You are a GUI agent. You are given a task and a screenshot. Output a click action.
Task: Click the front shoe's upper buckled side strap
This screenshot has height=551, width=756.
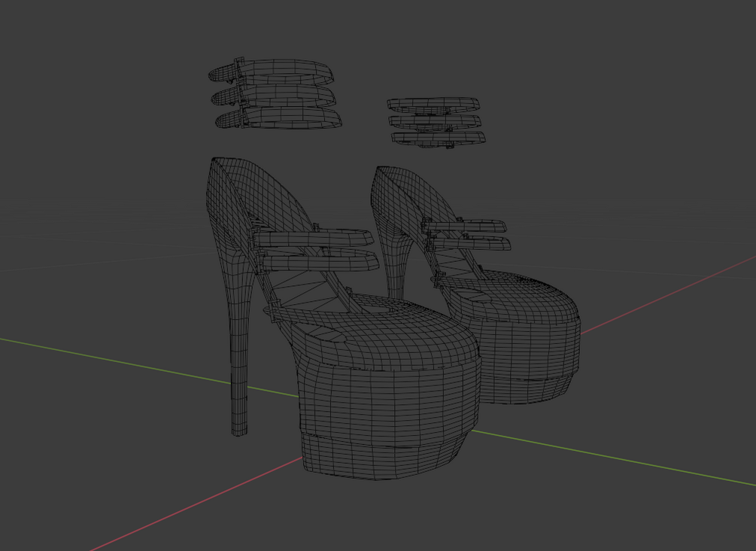pyautogui.click(x=314, y=237)
